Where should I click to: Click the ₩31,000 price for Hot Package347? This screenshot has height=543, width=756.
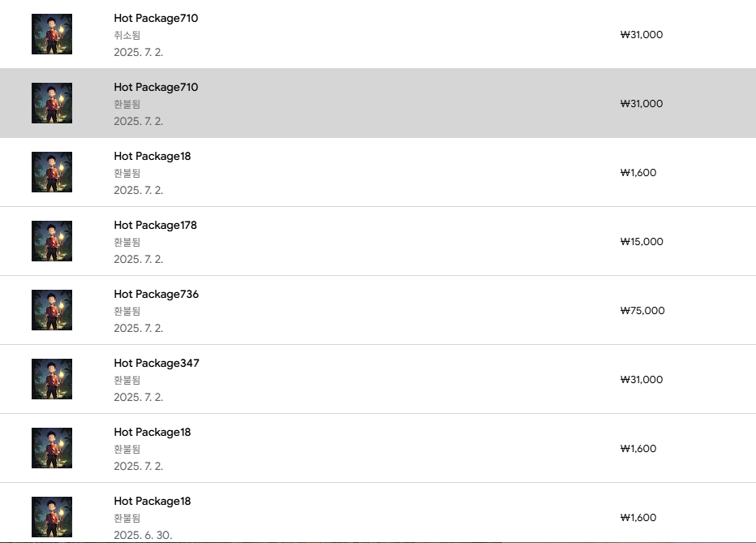click(x=641, y=379)
